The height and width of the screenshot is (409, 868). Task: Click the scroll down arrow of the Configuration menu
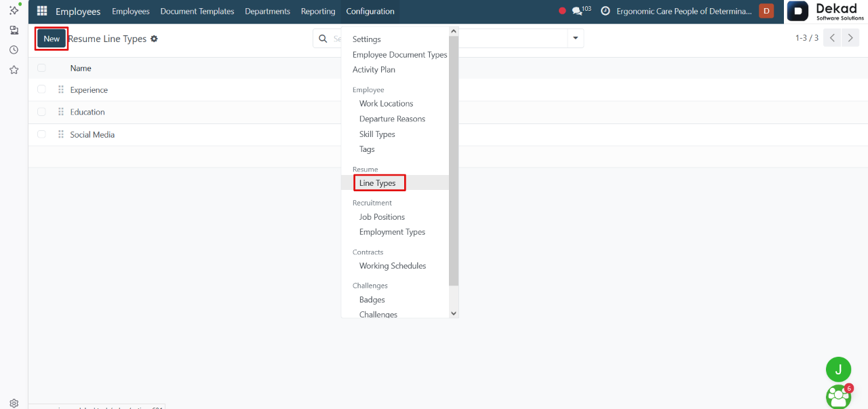pos(454,313)
